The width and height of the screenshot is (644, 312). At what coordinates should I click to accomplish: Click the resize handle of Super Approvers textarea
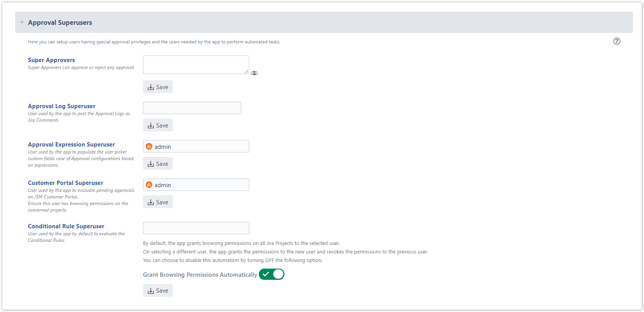point(246,72)
